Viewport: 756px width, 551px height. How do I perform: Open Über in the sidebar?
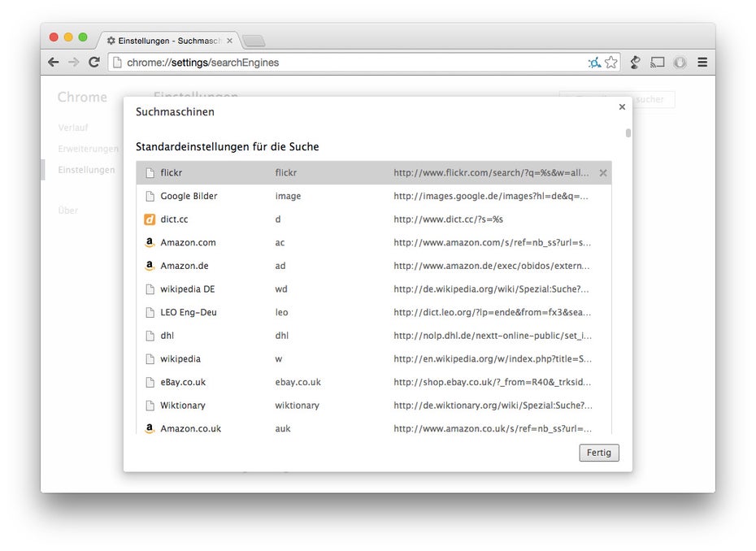[68, 210]
